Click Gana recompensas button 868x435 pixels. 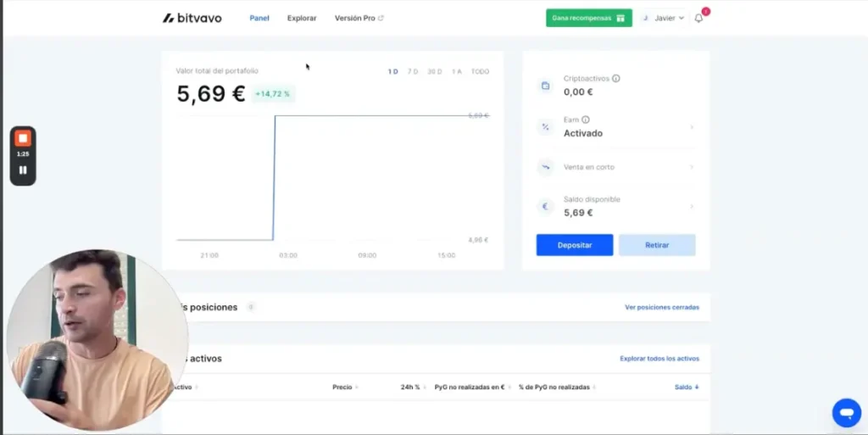[588, 19]
